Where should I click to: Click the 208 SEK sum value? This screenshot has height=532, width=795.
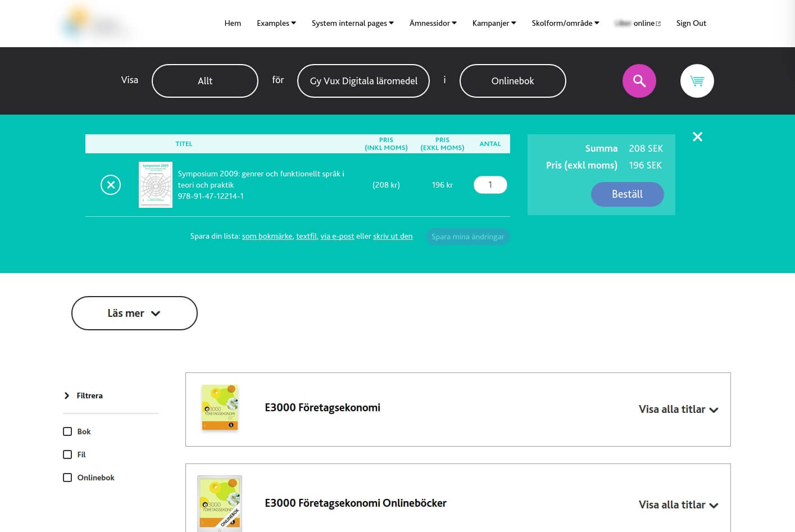(x=646, y=148)
